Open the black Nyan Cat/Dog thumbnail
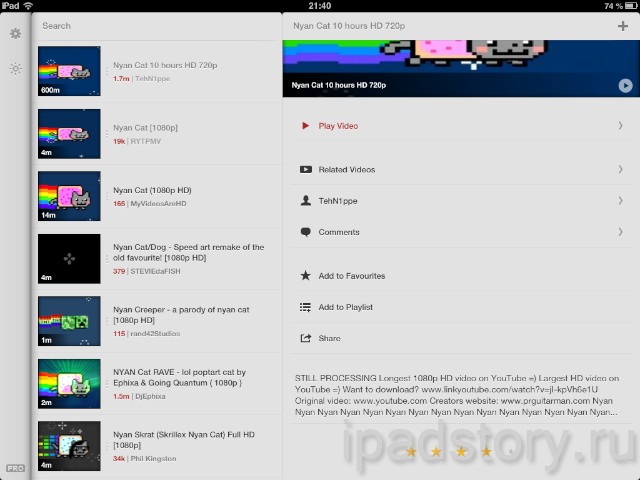640x480 pixels. point(69,259)
